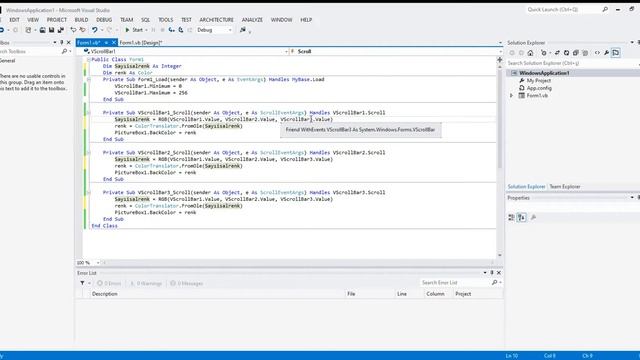Click the code editor vertical scrollbar thumb
Screen dimensions: 640x360
pyautogui.click(x=500, y=118)
